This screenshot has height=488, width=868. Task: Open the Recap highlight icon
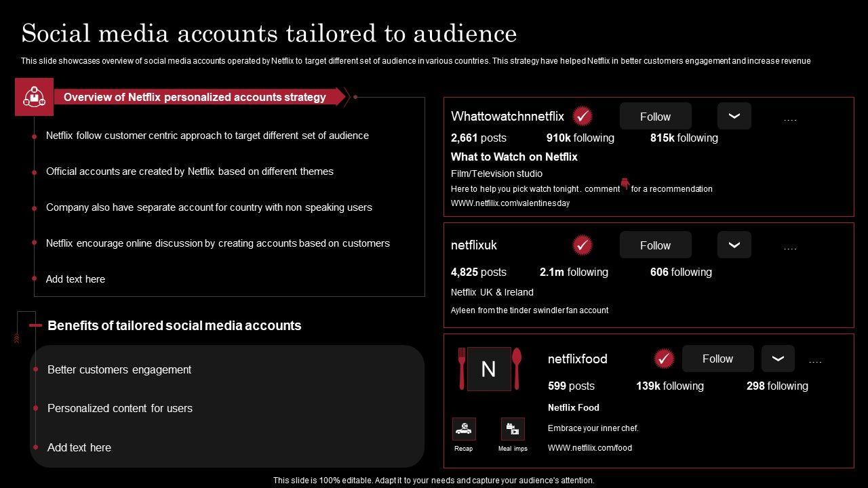tap(464, 429)
